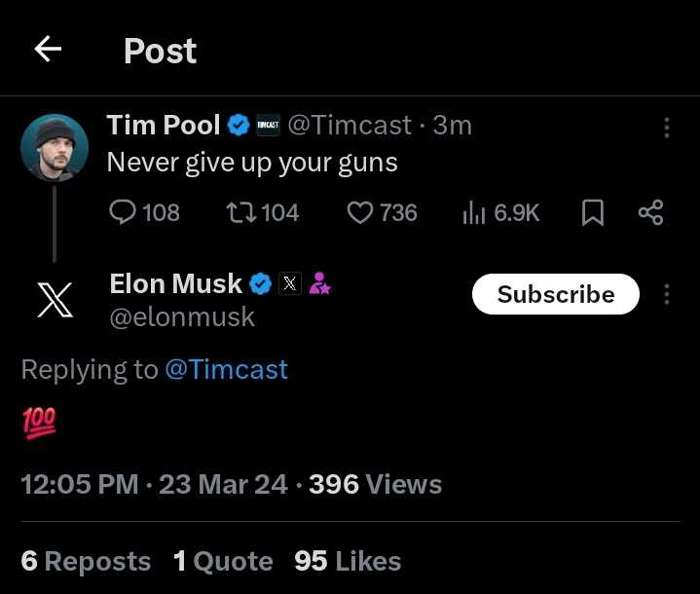Click the @Timcast mention link
Screen dimensions: 700x594
(x=226, y=369)
